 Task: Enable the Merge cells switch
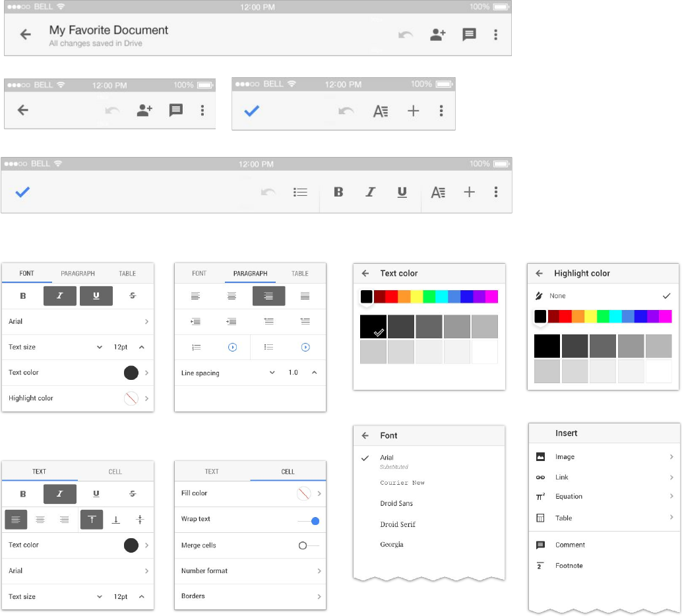tap(309, 545)
